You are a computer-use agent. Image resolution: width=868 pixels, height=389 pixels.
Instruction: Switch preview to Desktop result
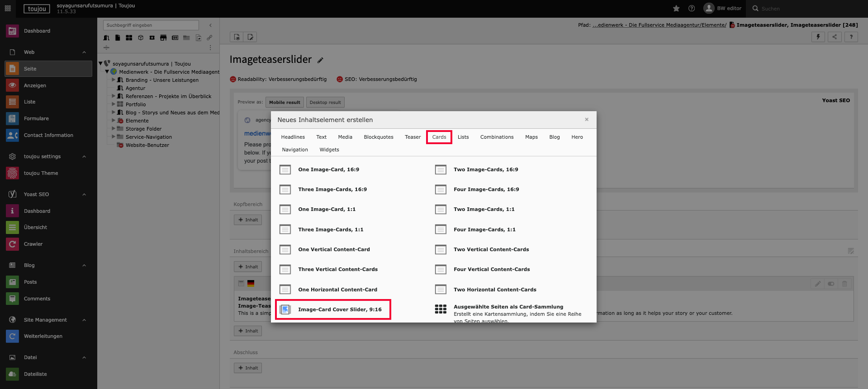click(x=325, y=103)
